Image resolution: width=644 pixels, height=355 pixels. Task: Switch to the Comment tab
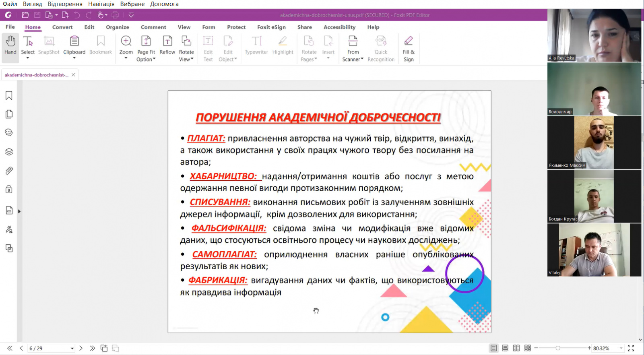pyautogui.click(x=153, y=27)
